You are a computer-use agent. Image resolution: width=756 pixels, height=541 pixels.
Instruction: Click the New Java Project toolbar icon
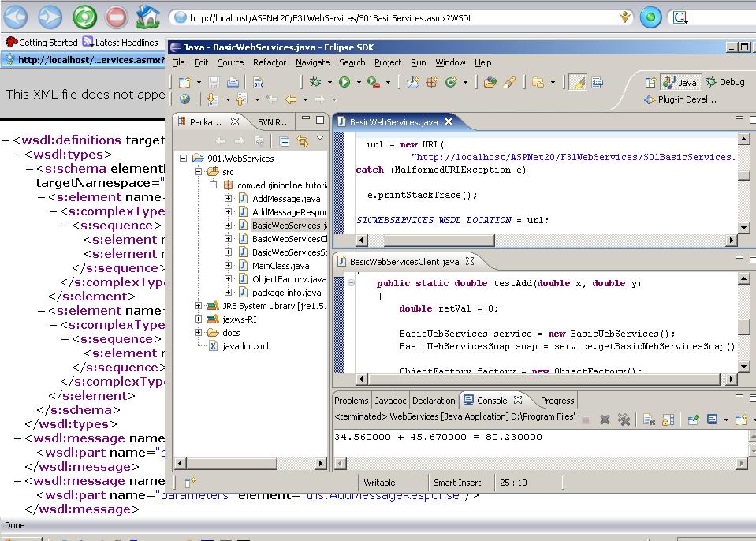(x=413, y=83)
